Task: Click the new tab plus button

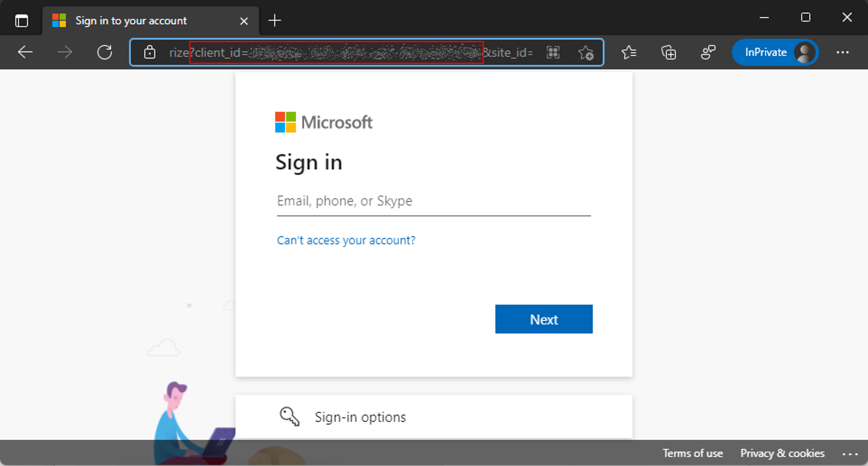Action: point(274,20)
